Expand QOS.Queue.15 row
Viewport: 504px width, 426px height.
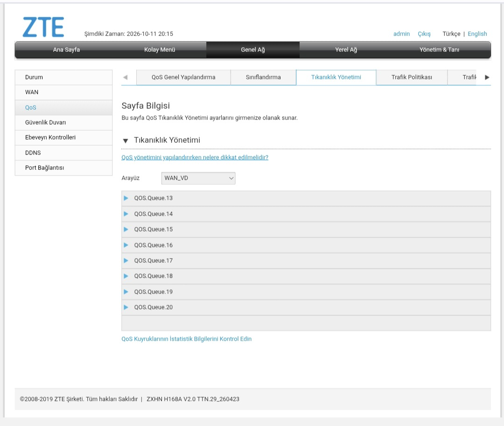pyautogui.click(x=306, y=230)
